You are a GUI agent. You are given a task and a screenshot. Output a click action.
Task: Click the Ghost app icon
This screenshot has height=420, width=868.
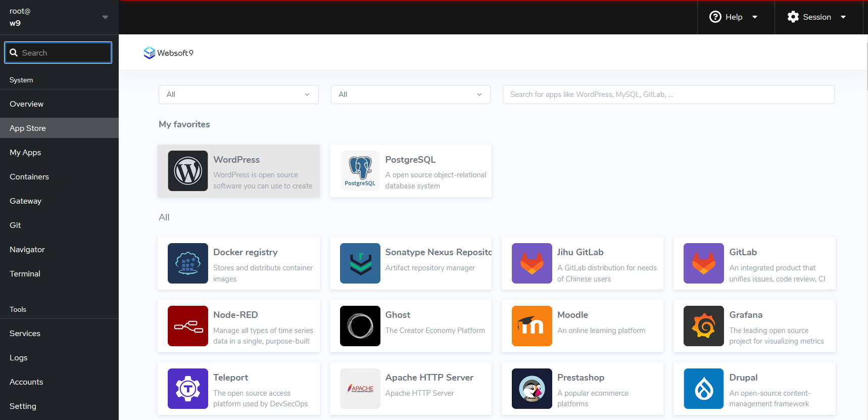[x=360, y=326]
